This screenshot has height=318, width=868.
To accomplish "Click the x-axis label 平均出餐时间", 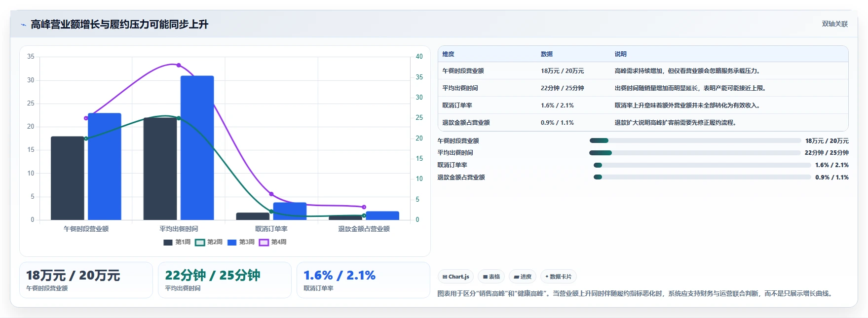I will (x=179, y=229).
